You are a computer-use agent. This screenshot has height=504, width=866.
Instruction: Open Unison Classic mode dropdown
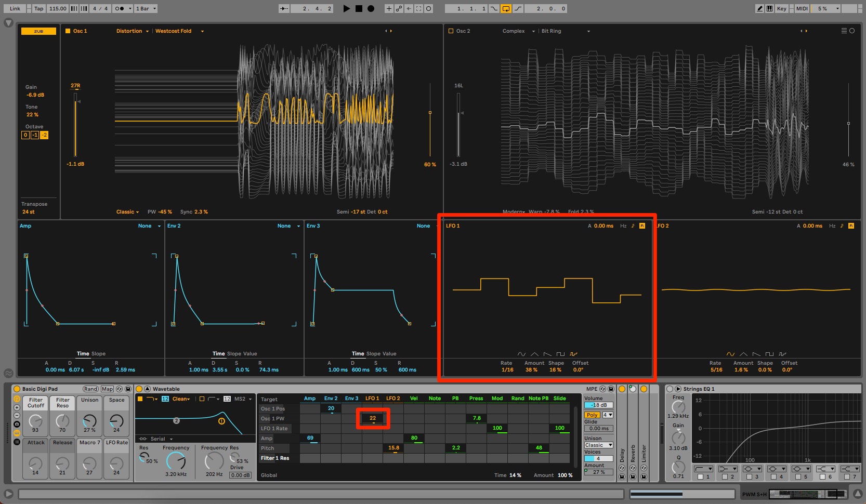(598, 445)
